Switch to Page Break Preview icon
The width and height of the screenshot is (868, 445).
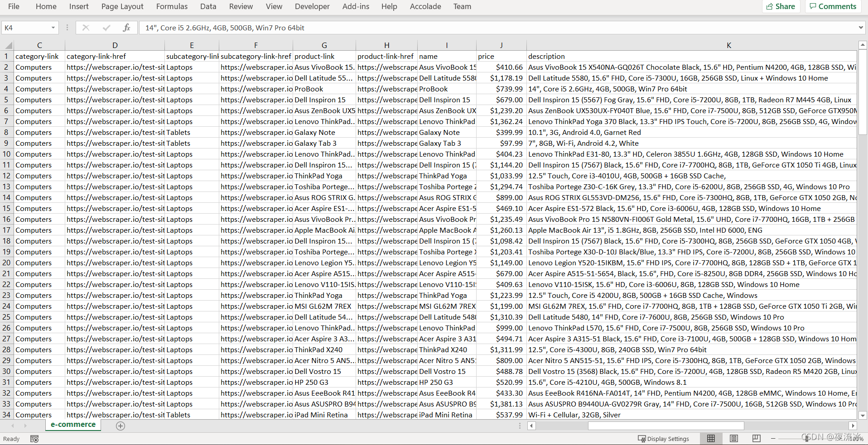click(x=757, y=438)
